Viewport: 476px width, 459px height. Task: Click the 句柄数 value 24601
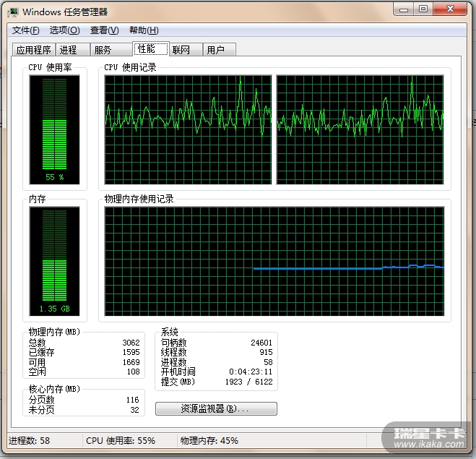point(261,343)
